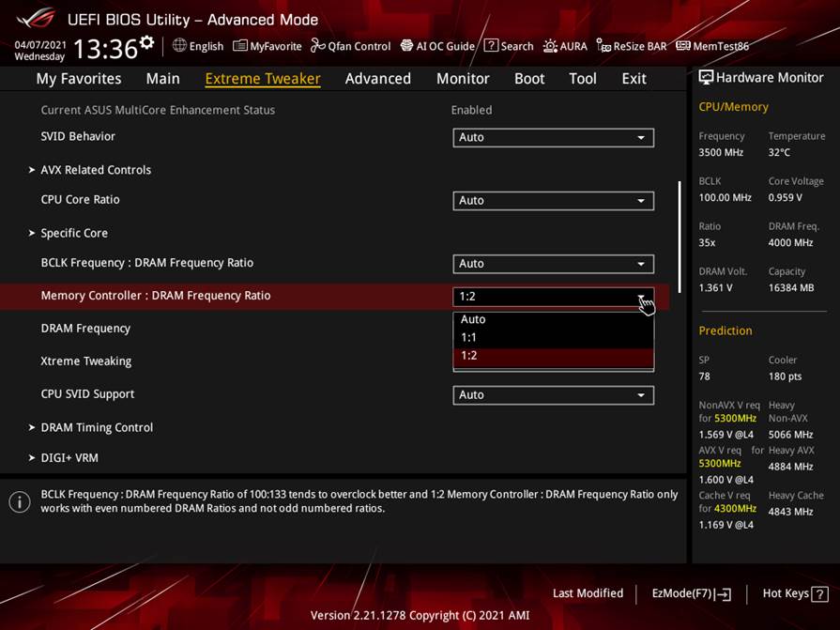Click the 13:36 clock display
Screen dimensions: 840x630
105,49
